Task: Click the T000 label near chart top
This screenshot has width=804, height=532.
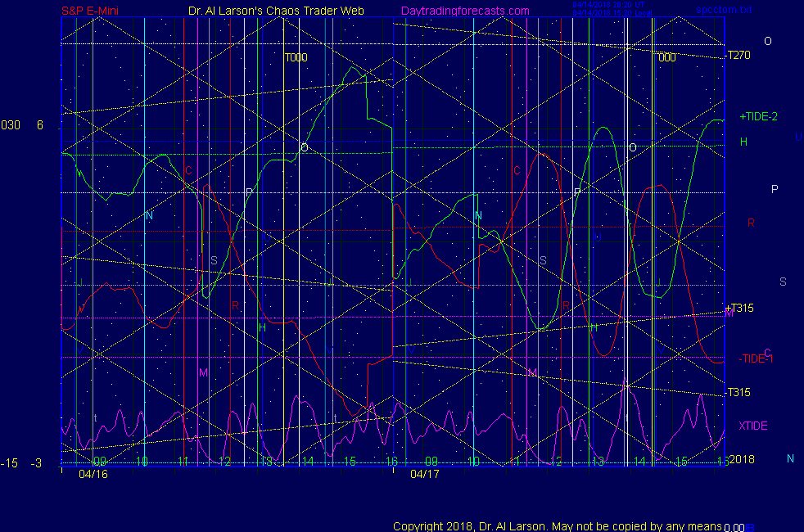Action: tap(296, 58)
